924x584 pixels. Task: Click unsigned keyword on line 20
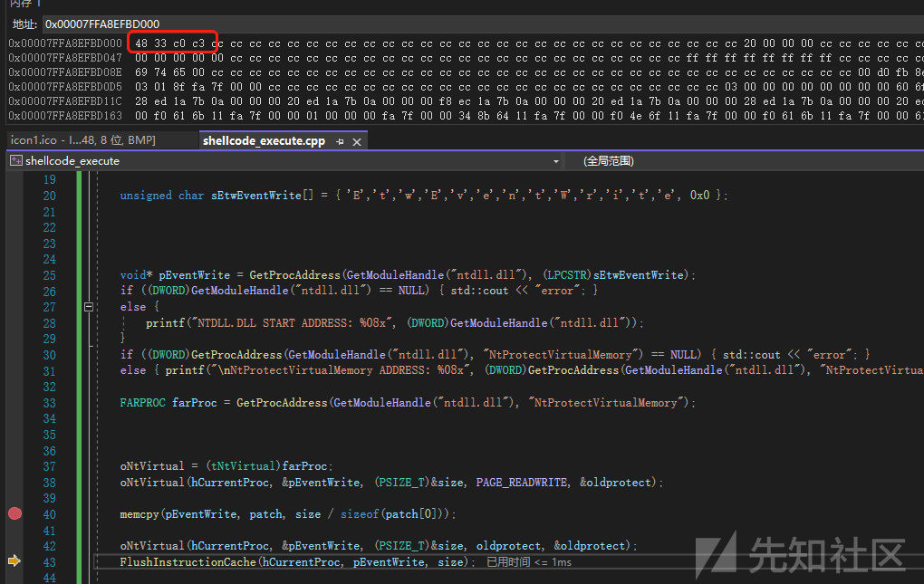pos(146,195)
